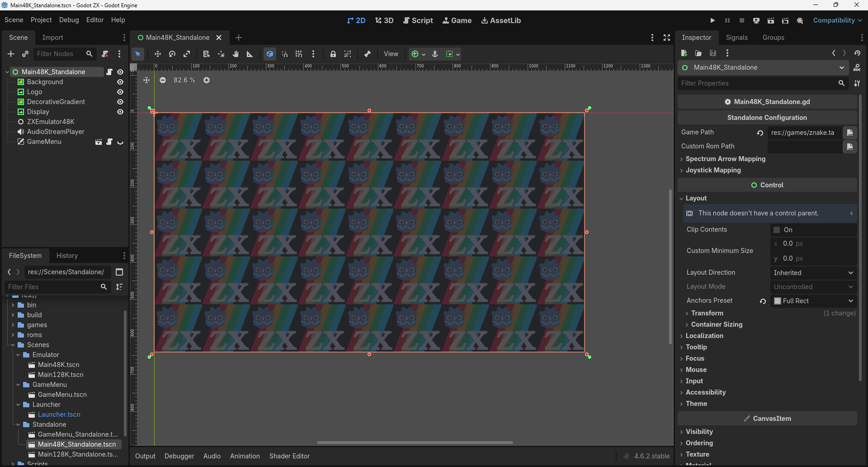Open GameMenu scene in editor icon
This screenshot has width=868, height=467.
(x=99, y=142)
